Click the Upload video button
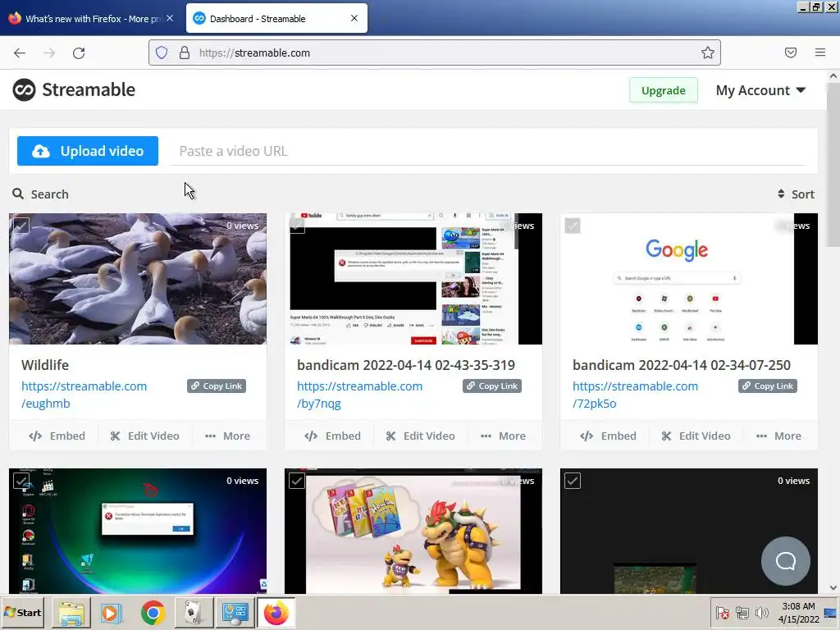The height and width of the screenshot is (630, 840). coord(88,151)
